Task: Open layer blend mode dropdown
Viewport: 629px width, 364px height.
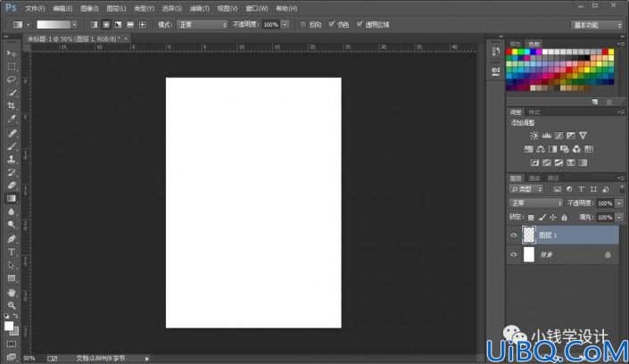Action: point(536,203)
